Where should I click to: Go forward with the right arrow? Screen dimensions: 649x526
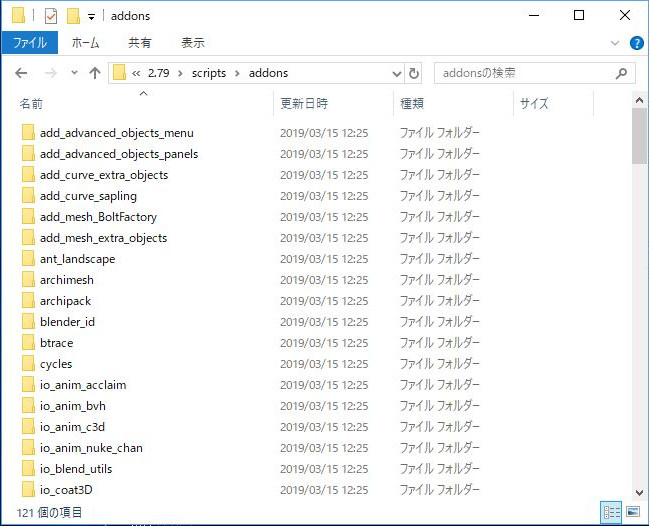(50, 73)
